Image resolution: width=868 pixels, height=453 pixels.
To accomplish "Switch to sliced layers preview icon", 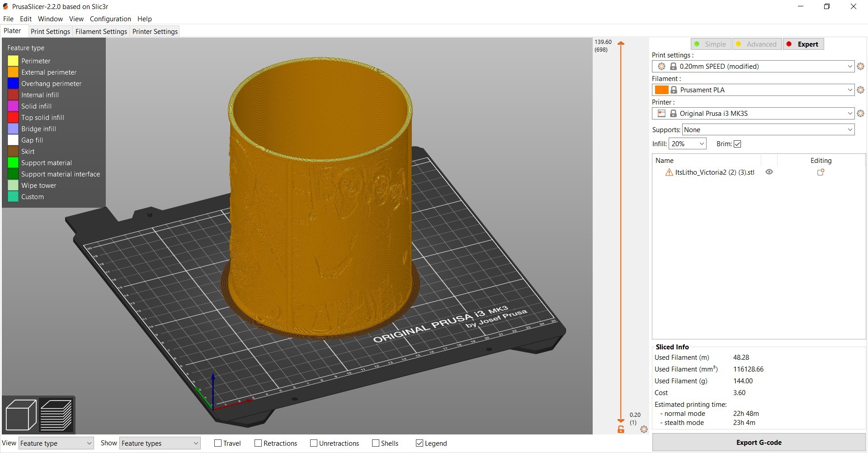I will [56, 415].
